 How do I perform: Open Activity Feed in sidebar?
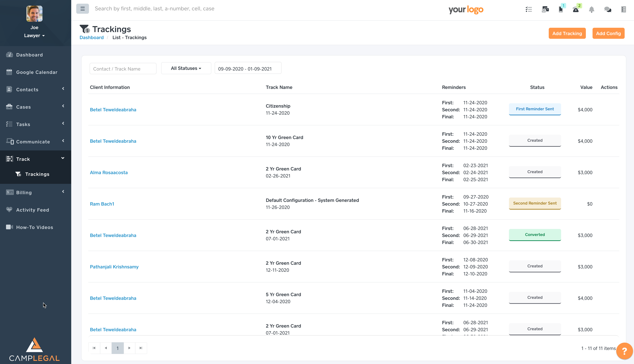pyautogui.click(x=32, y=210)
